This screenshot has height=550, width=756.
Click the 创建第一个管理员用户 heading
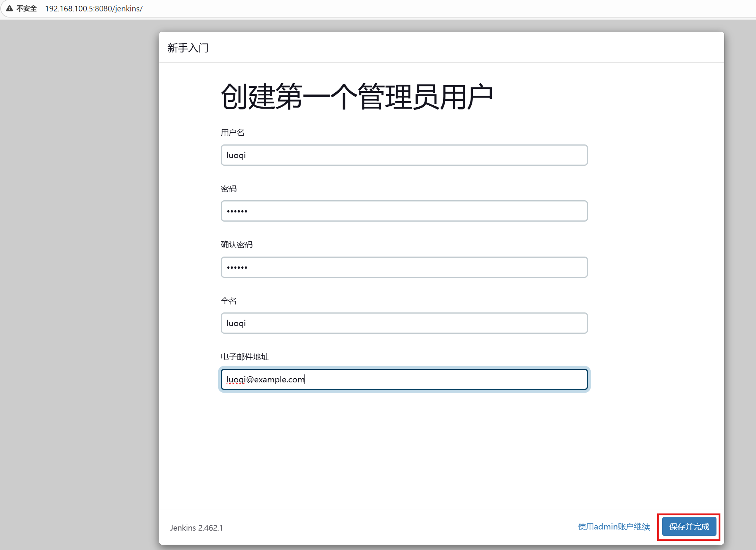tap(357, 97)
